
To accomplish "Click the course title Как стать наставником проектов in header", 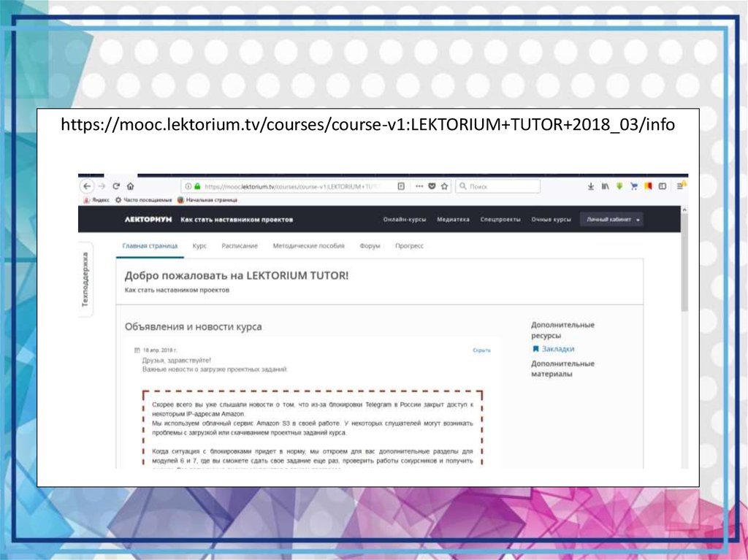I will pos(237,220).
